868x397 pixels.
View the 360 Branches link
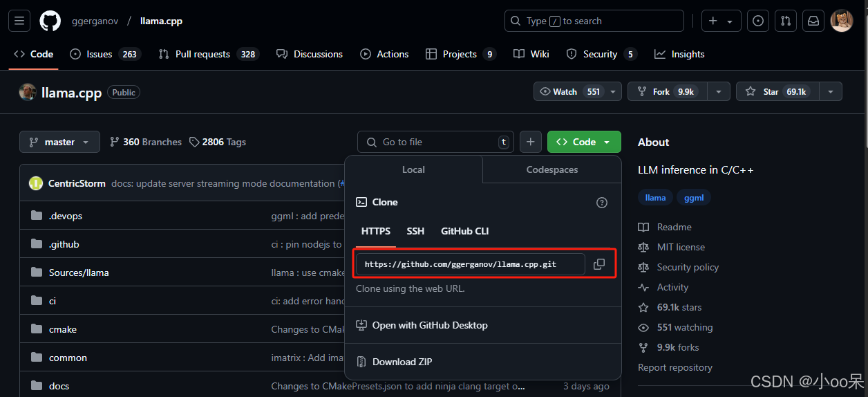pyautogui.click(x=146, y=142)
